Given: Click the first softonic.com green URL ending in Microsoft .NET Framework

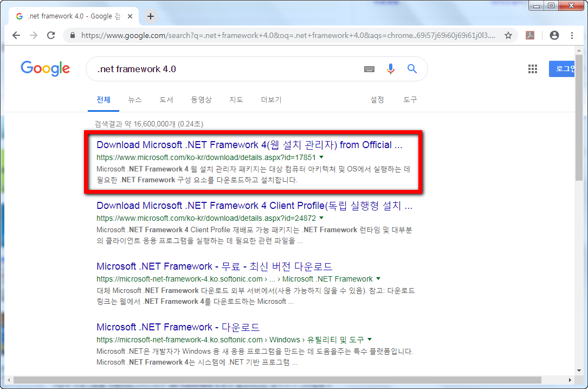Looking at the screenshot, I should [x=235, y=279].
